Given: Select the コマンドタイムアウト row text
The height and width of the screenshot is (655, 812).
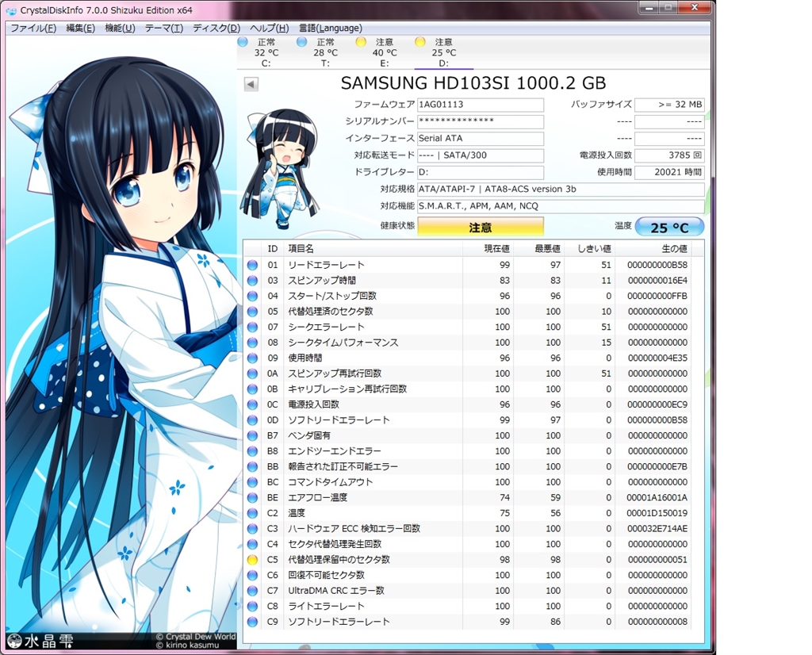Looking at the screenshot, I should [x=331, y=482].
